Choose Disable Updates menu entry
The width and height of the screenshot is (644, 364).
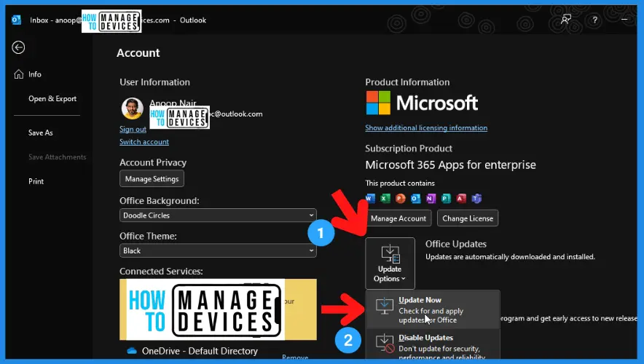[433, 345]
